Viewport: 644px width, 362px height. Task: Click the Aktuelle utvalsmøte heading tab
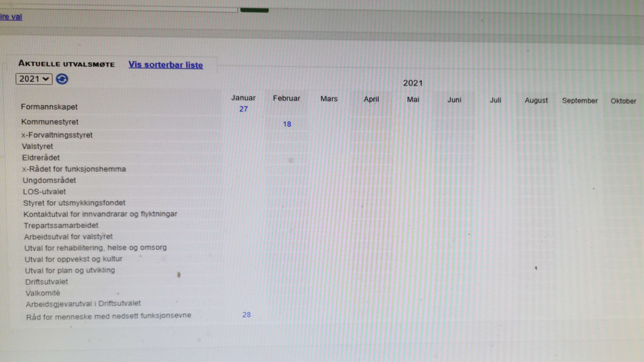[x=67, y=64]
